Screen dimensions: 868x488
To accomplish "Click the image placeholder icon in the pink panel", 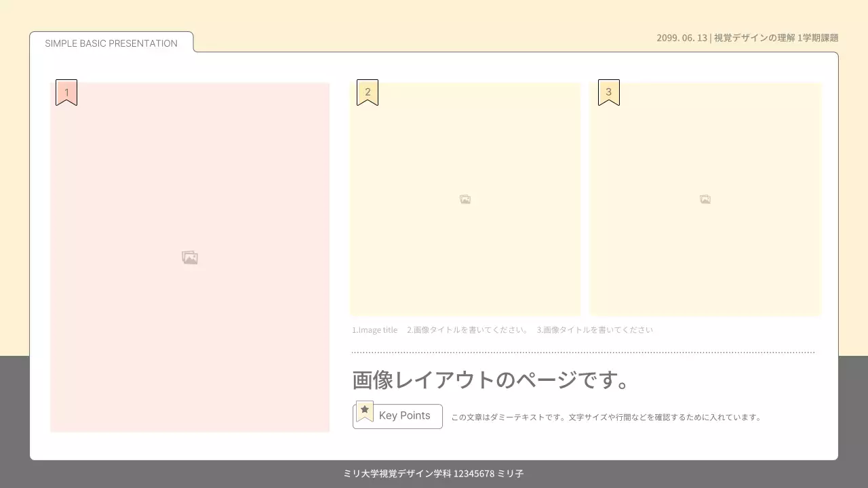I will [x=189, y=257].
